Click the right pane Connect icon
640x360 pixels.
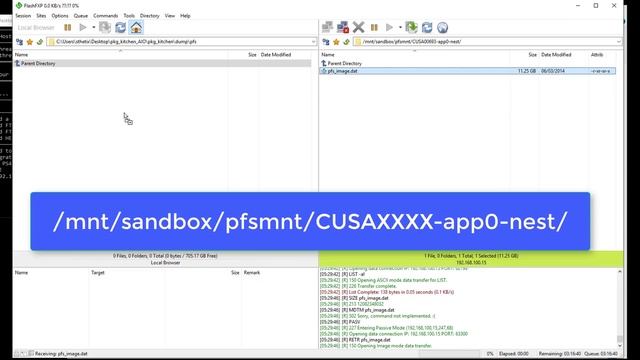coord(327,27)
